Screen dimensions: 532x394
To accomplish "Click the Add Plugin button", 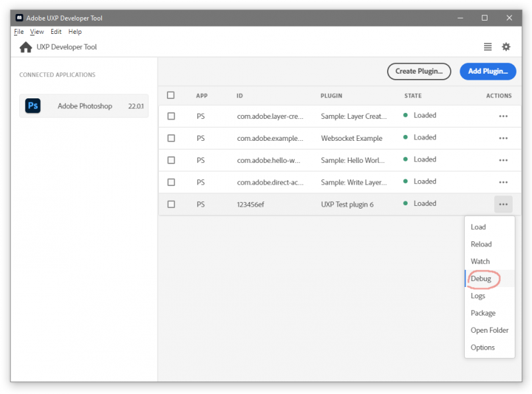I will 487,72.
